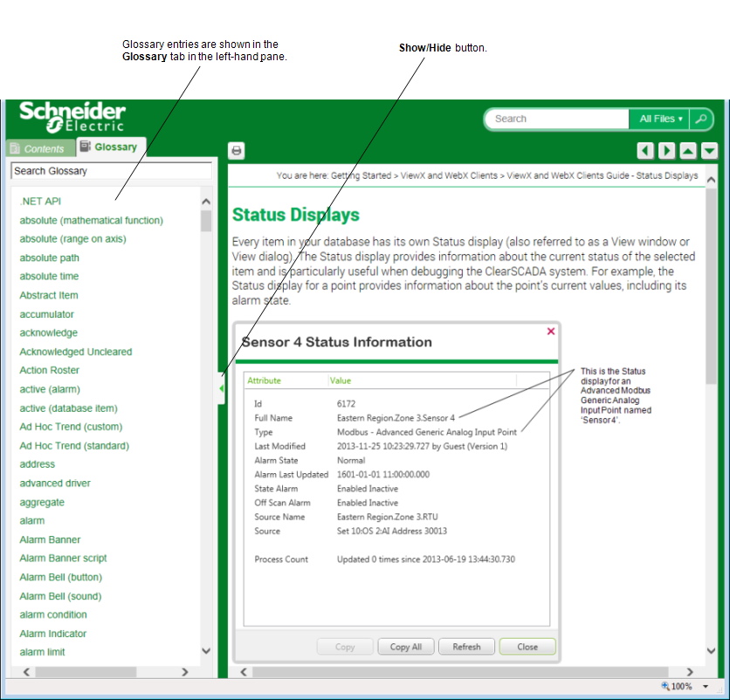Open Acknowledged Uncleared glossary entry

tap(75, 352)
